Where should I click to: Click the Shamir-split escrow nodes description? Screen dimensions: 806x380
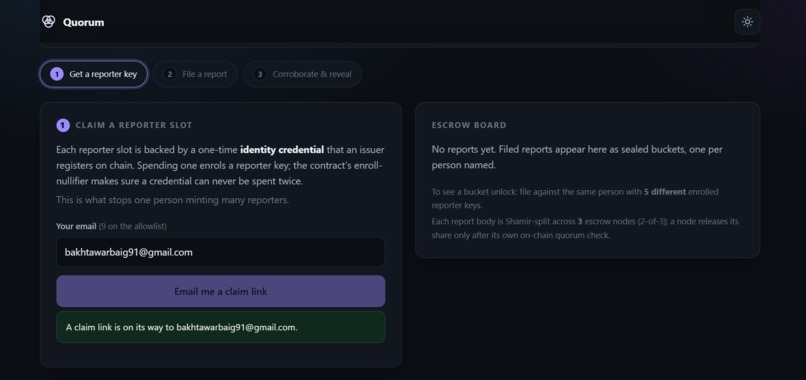coord(585,228)
